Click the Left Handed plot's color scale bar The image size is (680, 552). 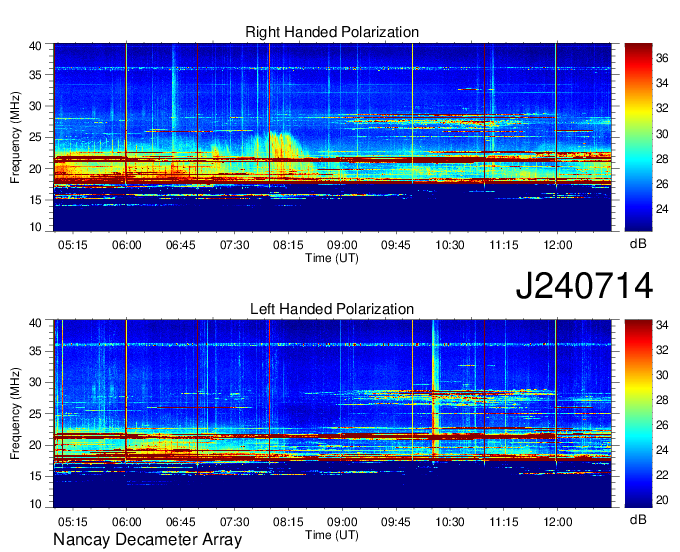point(638,414)
